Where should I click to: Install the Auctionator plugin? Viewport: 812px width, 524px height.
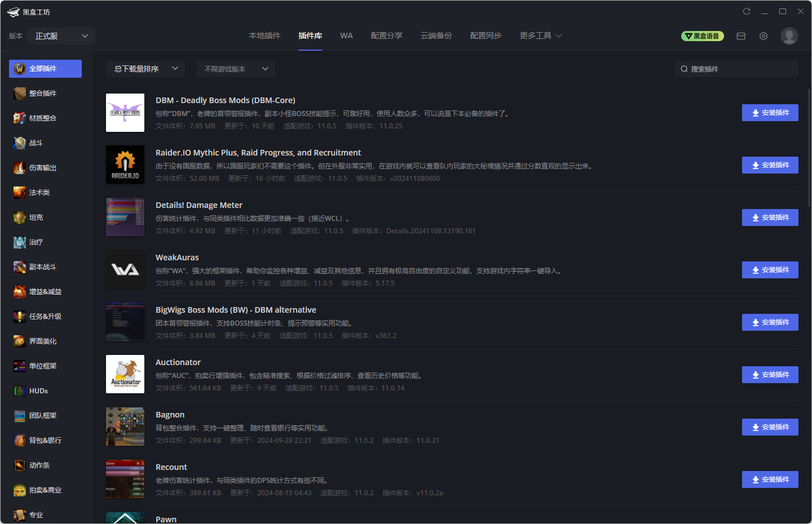[x=770, y=375]
